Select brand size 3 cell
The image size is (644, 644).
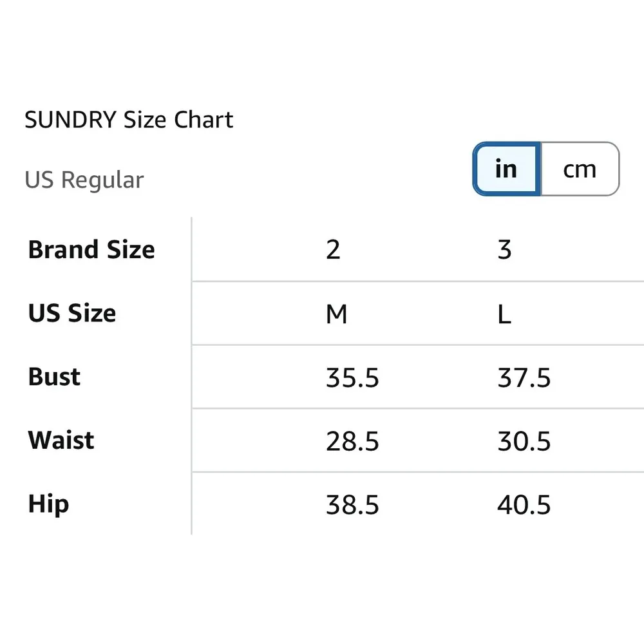click(504, 250)
